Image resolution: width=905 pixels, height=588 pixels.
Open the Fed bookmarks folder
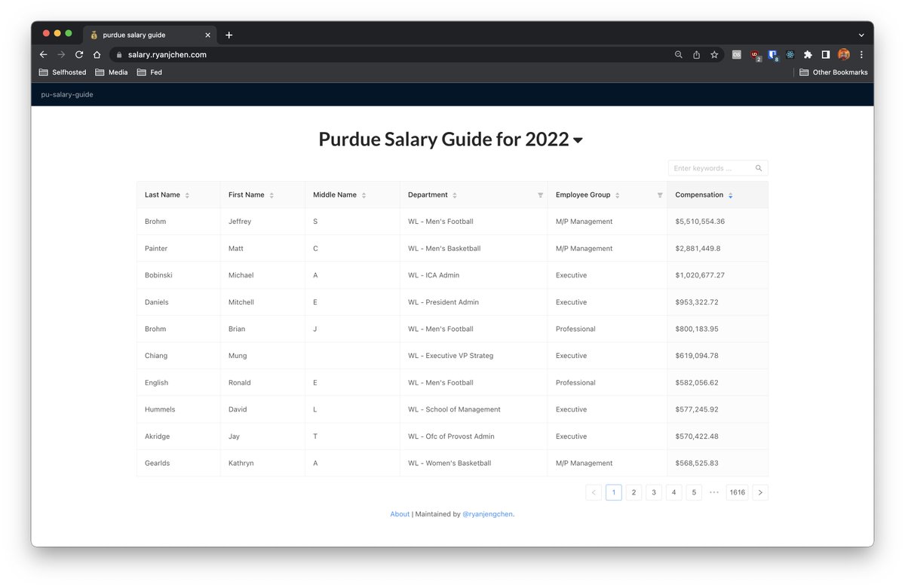[149, 72]
